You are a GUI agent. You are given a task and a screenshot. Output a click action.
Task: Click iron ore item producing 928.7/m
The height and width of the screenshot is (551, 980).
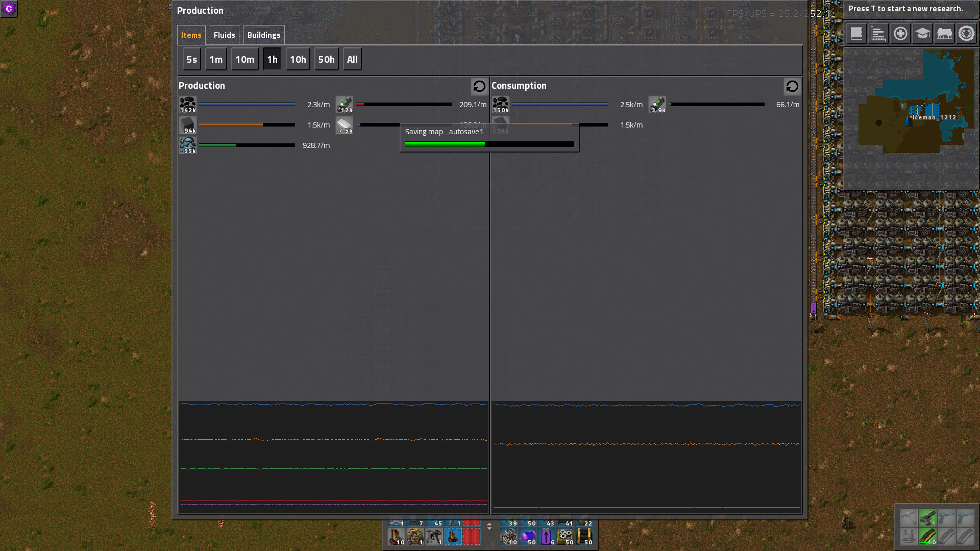pyautogui.click(x=187, y=145)
